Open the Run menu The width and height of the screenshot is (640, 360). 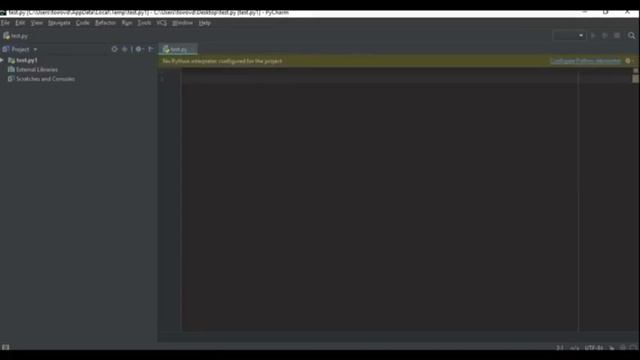(x=127, y=23)
